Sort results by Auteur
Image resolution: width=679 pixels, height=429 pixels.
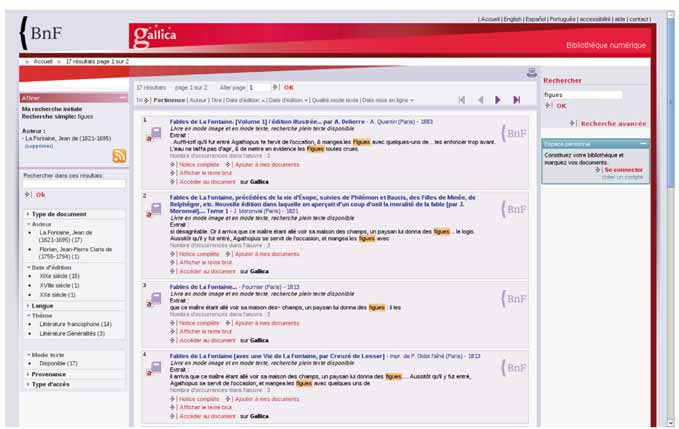[198, 100]
